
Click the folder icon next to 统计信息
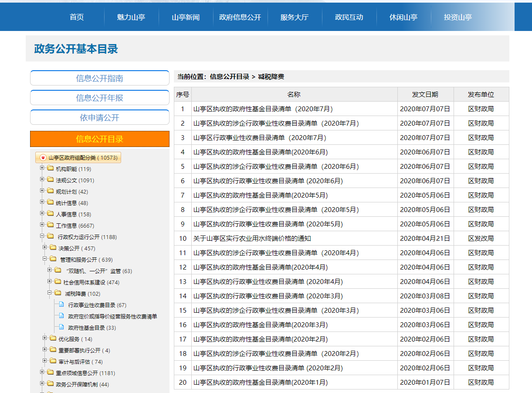[x=50, y=202]
